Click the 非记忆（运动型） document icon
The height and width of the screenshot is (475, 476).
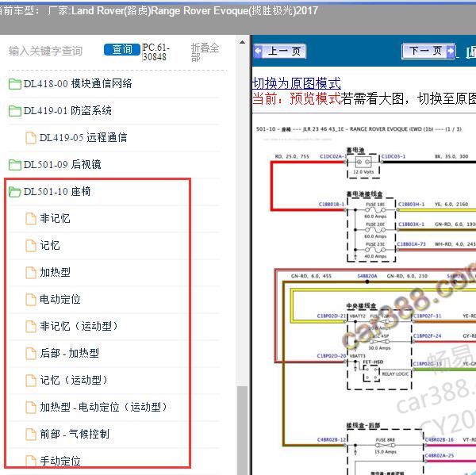click(x=30, y=326)
